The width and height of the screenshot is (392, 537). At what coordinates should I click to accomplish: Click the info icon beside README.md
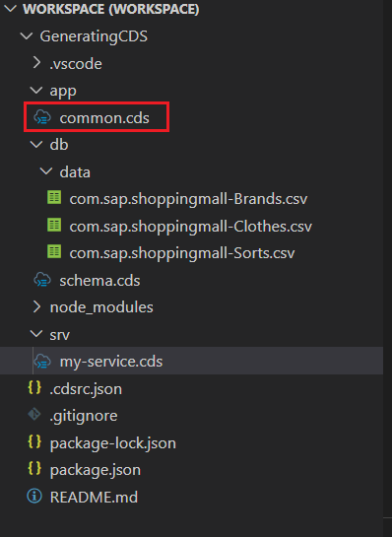(34, 497)
